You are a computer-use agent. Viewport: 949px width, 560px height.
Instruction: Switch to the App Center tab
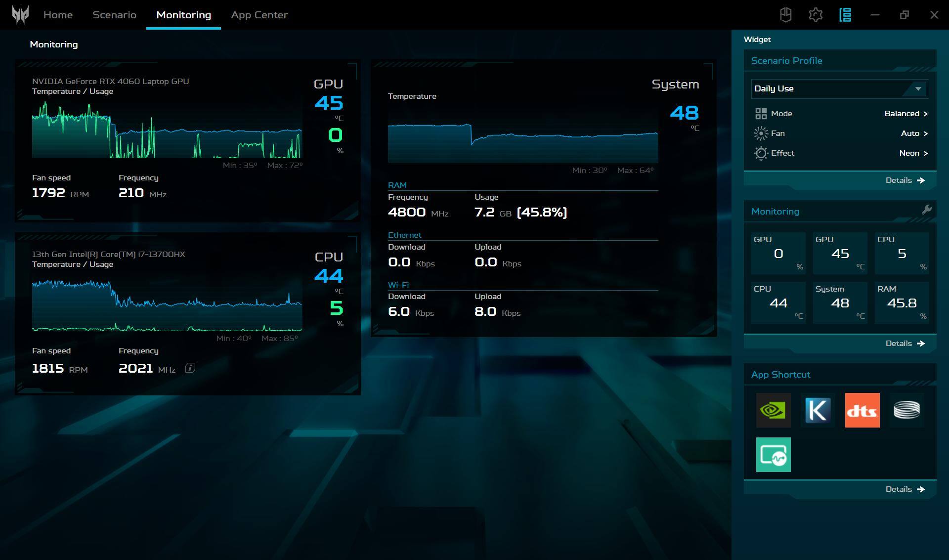coord(259,15)
